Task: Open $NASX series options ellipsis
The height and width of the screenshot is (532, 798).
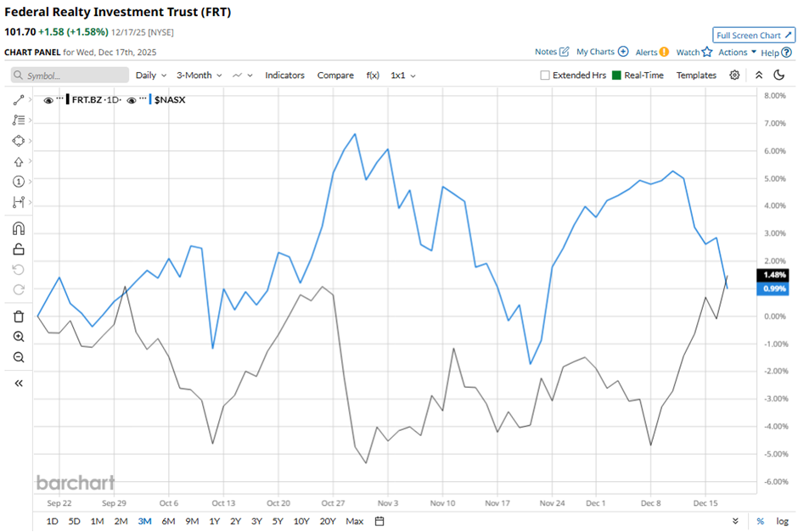Action: coord(143,98)
